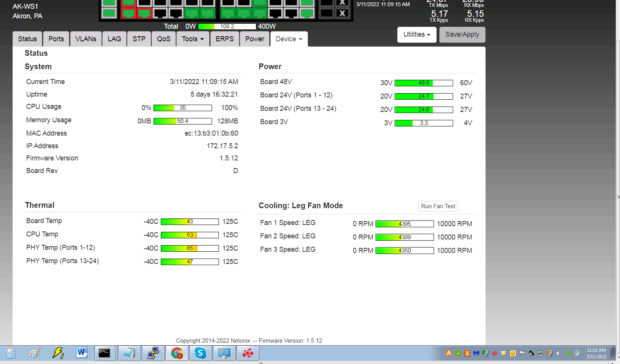Click the volume speaker tray icon

558,353
